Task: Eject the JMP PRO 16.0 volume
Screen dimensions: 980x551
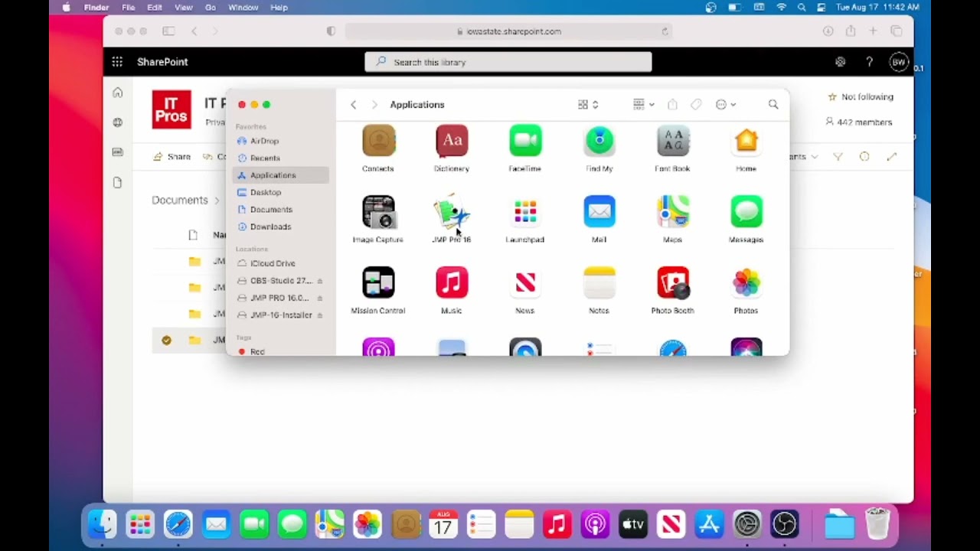Action: coord(319,298)
